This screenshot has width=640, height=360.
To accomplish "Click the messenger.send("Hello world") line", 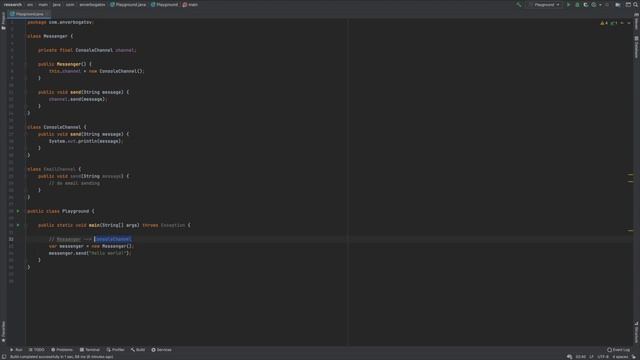I will point(90,253).
